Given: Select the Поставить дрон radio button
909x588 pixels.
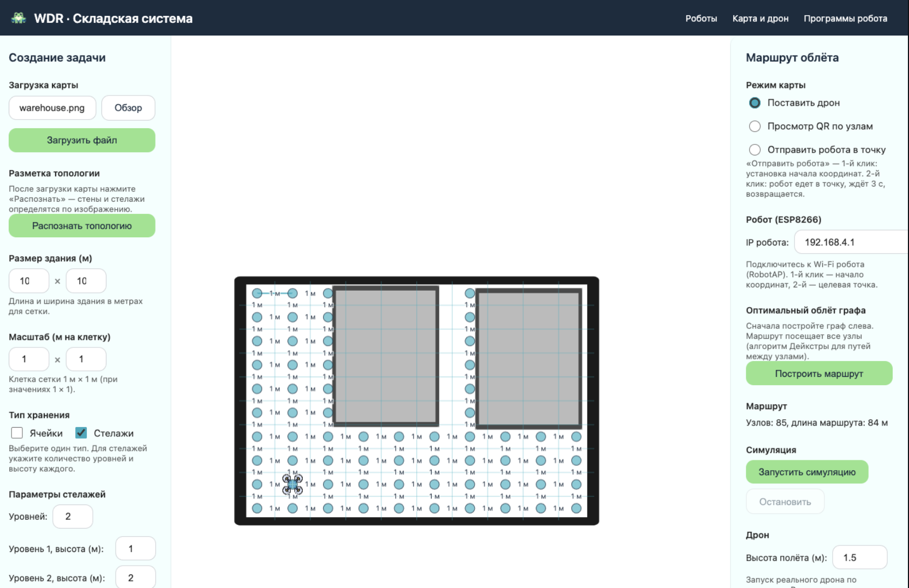Looking at the screenshot, I should tap(755, 103).
